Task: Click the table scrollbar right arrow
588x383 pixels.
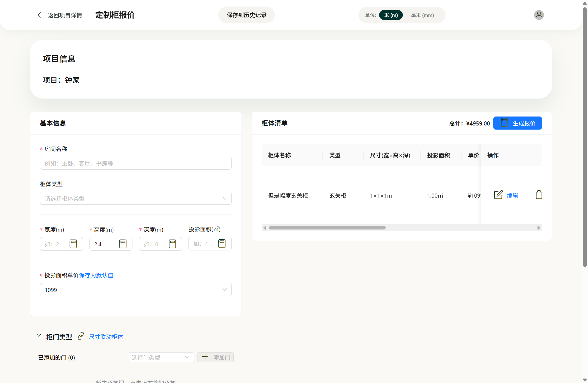Action: pos(539,228)
